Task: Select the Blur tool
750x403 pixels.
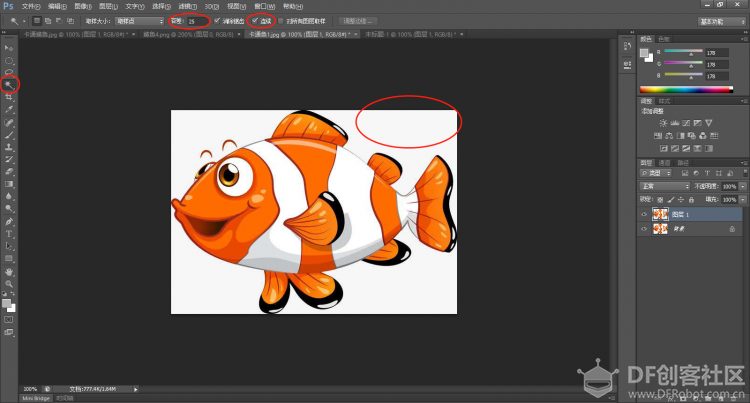Action: point(9,196)
